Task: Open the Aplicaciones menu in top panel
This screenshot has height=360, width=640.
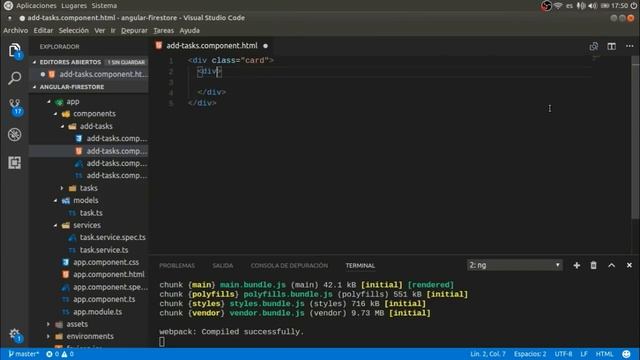Action: tap(36, 6)
